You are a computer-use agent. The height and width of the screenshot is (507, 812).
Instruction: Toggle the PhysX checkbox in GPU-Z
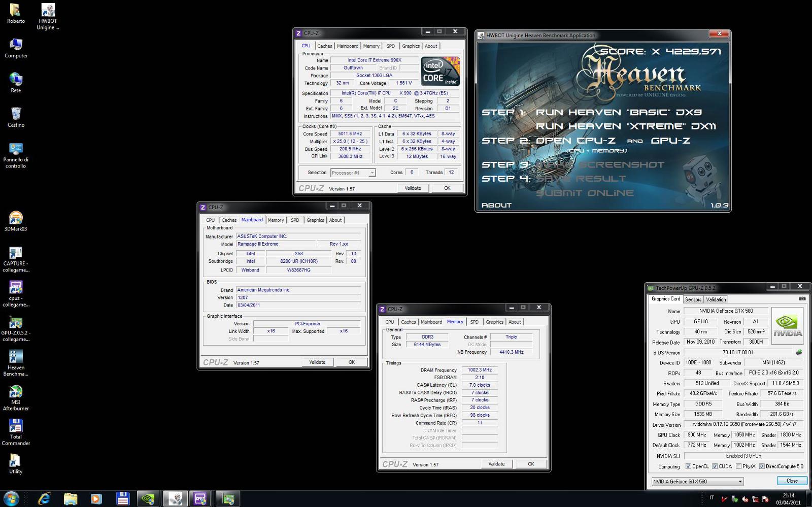[x=738, y=466]
